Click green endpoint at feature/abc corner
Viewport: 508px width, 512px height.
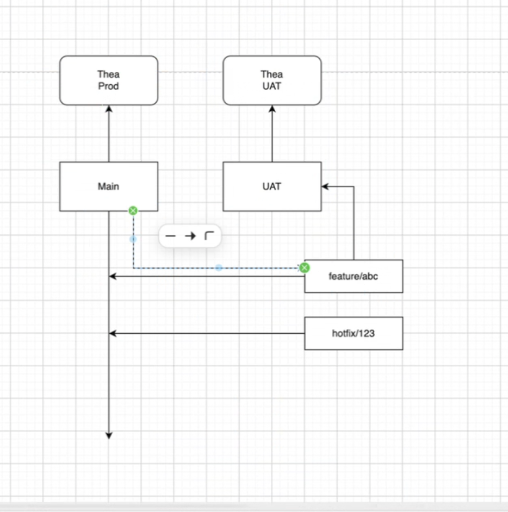tap(304, 268)
